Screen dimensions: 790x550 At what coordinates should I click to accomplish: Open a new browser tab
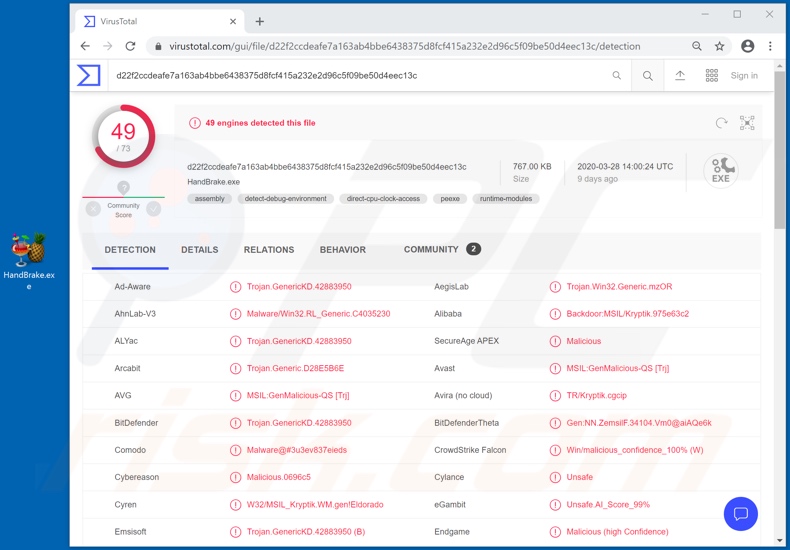[259, 22]
